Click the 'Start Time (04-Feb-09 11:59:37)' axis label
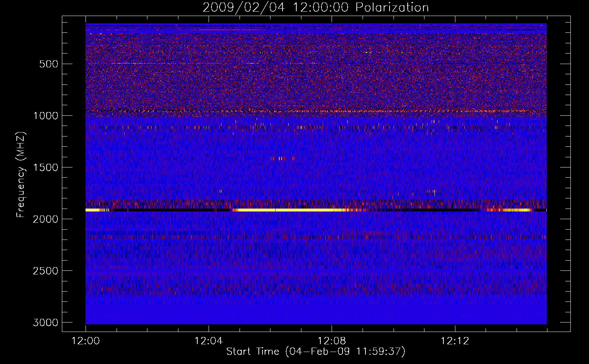 [x=316, y=352]
